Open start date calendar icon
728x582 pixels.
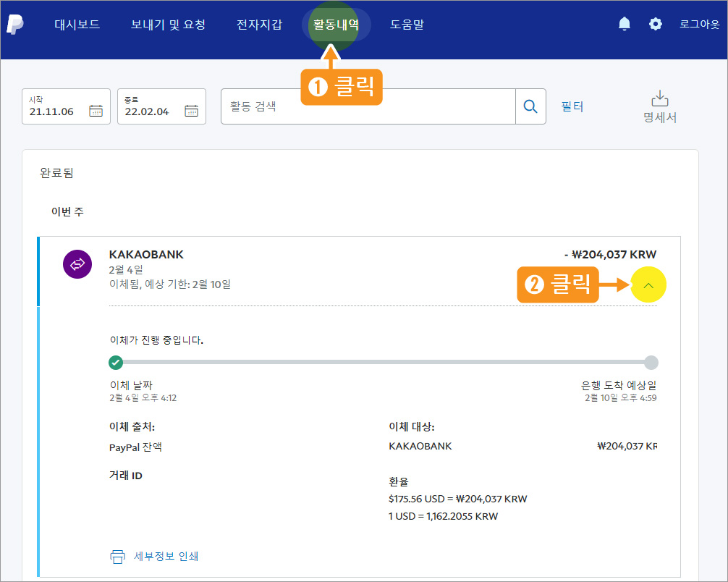click(x=96, y=111)
